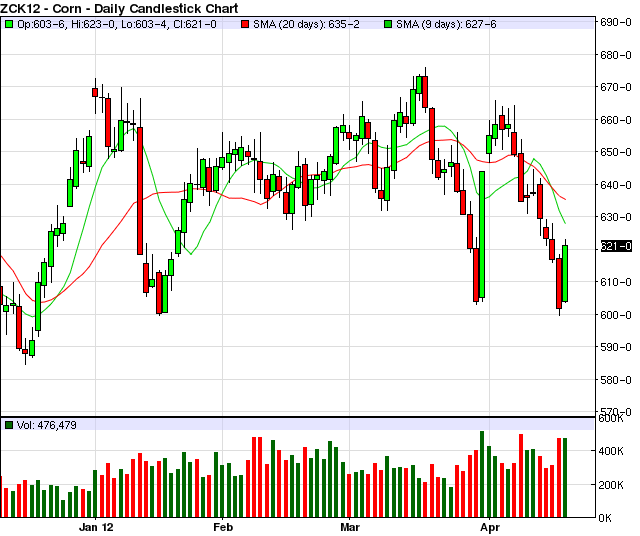Image resolution: width=640 pixels, height=536 pixels.
Task: Click the 690-0 price axis label
Action: (616, 22)
